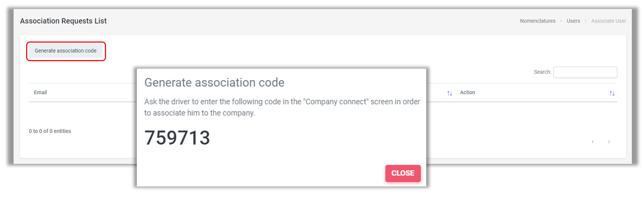Sort by the Email column header
The height and width of the screenshot is (210, 644).
pos(40,92)
